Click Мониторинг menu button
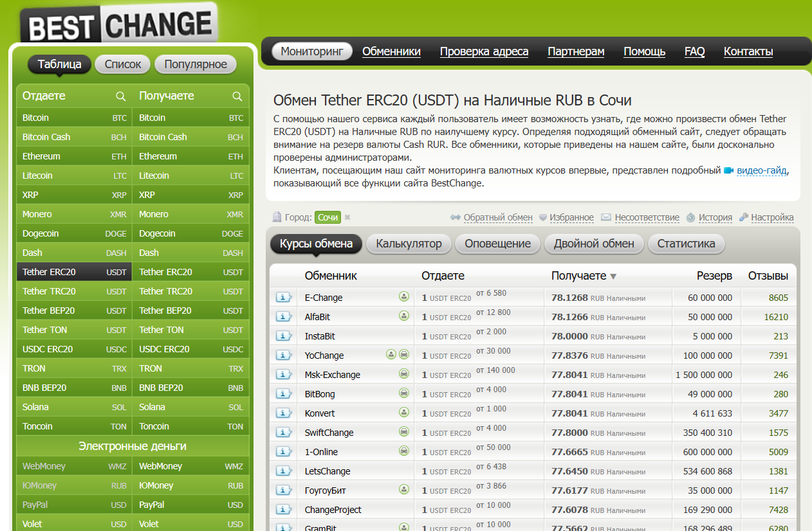 click(312, 52)
